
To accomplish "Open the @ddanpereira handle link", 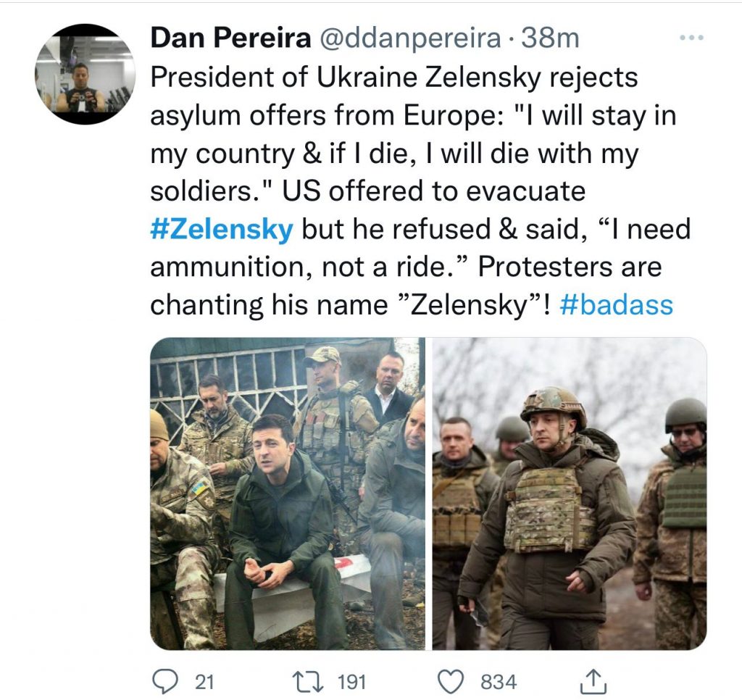I will [x=410, y=39].
